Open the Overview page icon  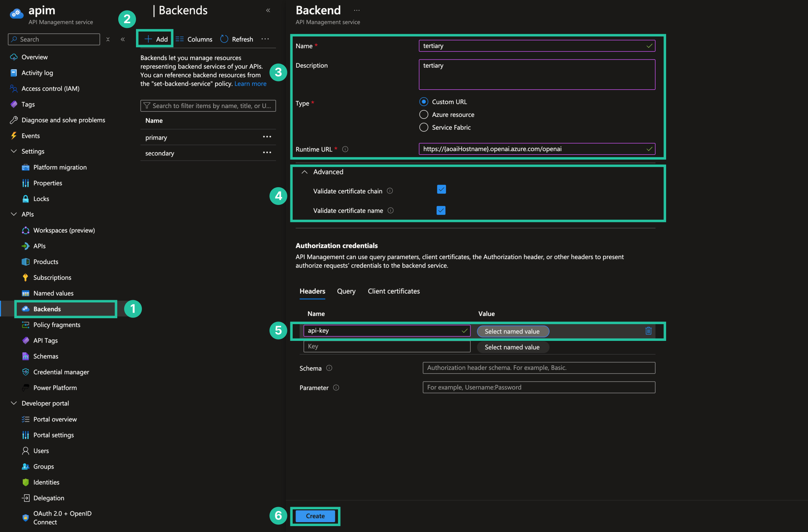click(13, 57)
